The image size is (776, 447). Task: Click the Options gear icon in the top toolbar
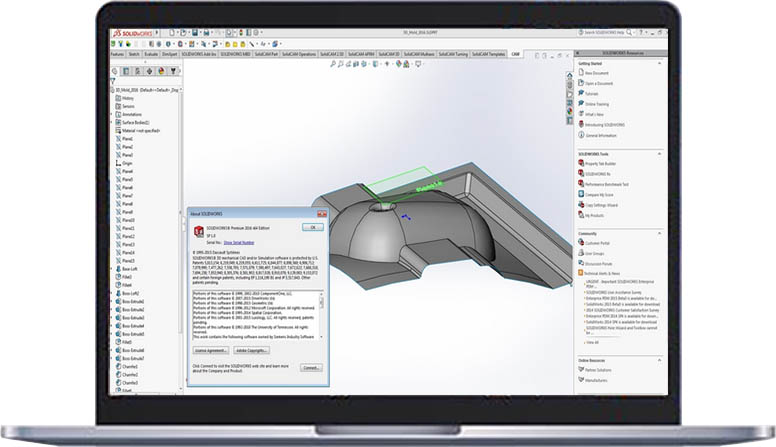[255, 33]
